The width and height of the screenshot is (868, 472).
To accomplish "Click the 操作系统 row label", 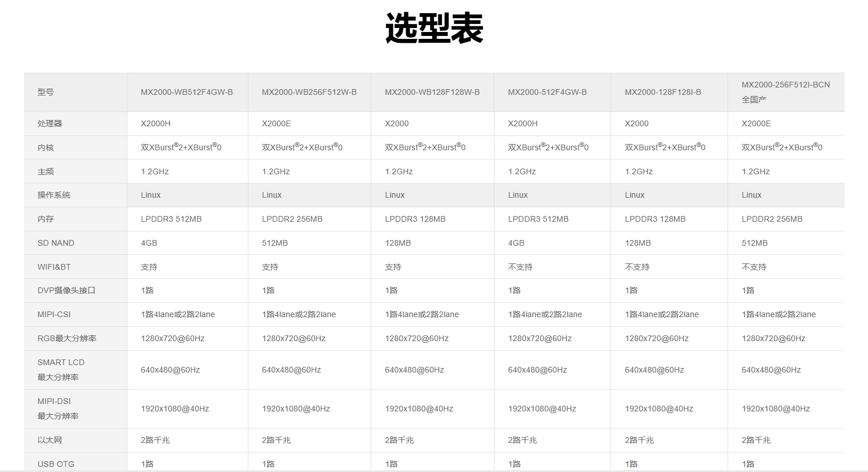I will coord(54,195).
